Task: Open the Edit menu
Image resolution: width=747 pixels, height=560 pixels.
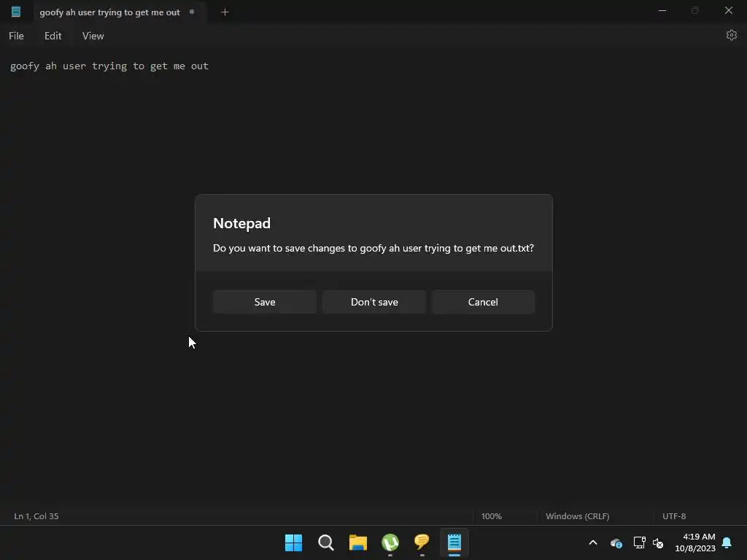Action: tap(53, 36)
